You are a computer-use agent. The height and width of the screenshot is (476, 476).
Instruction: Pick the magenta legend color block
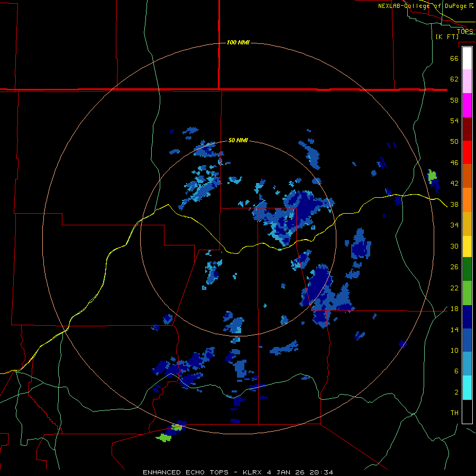click(x=467, y=105)
